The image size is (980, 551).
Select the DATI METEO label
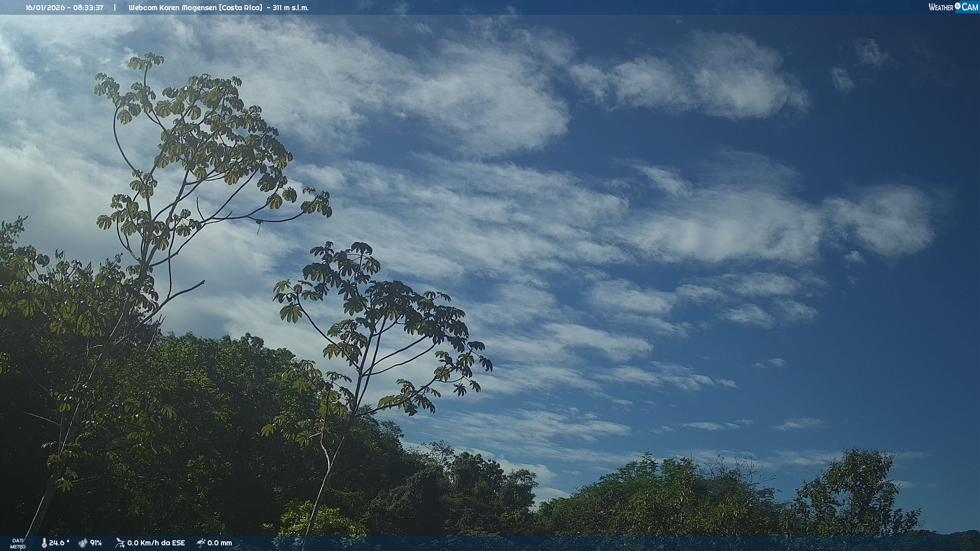pos(18,543)
